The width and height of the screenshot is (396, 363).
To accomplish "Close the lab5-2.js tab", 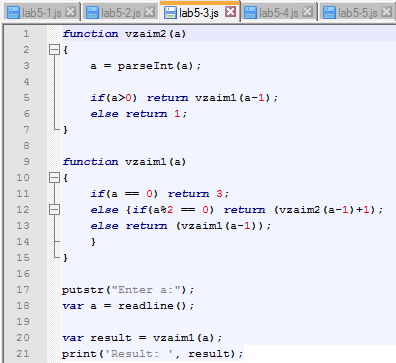I will 150,12.
